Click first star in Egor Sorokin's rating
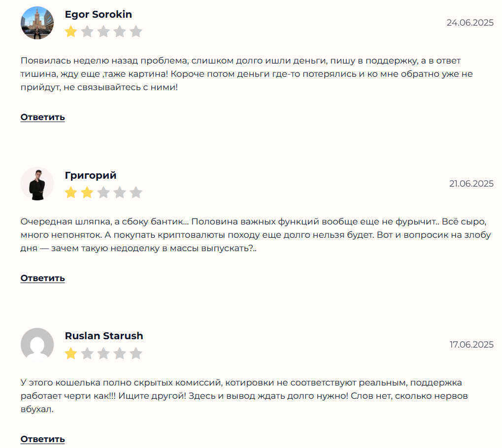This screenshot has height=448, width=502. (x=71, y=32)
